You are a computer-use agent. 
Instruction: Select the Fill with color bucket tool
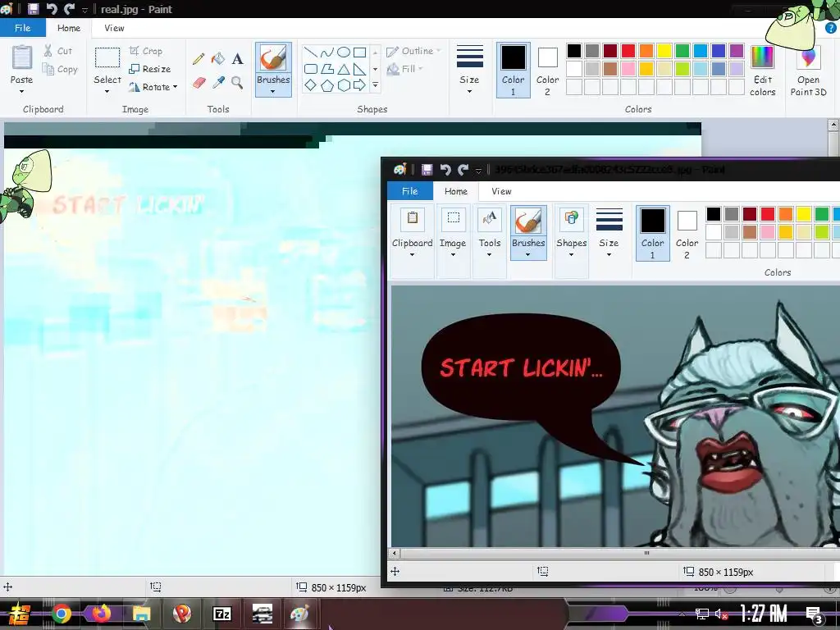(x=218, y=58)
